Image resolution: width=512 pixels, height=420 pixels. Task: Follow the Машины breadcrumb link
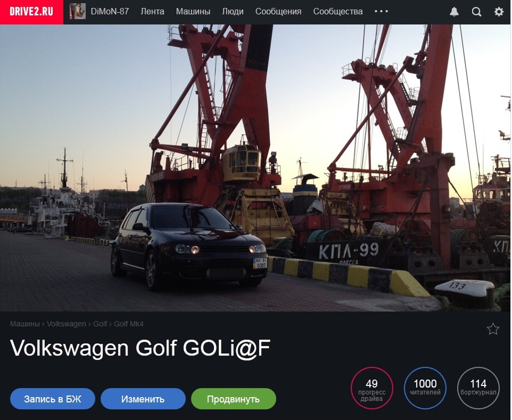pyautogui.click(x=25, y=324)
